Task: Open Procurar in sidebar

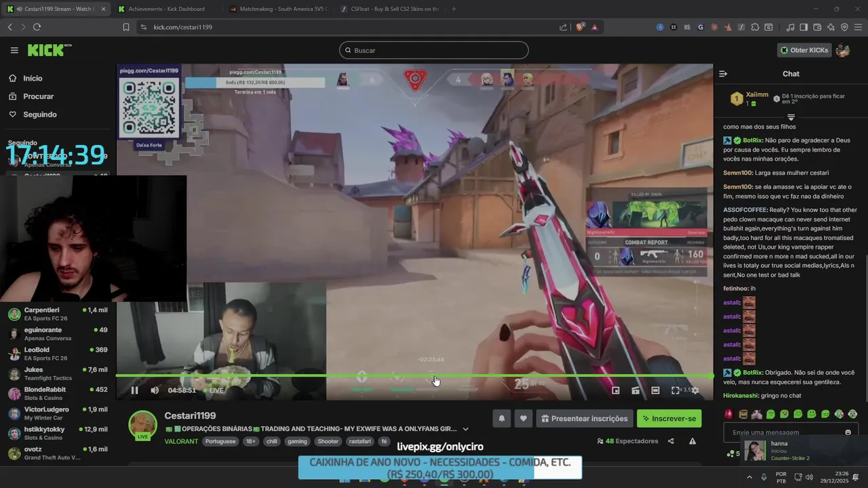Action: (x=38, y=96)
